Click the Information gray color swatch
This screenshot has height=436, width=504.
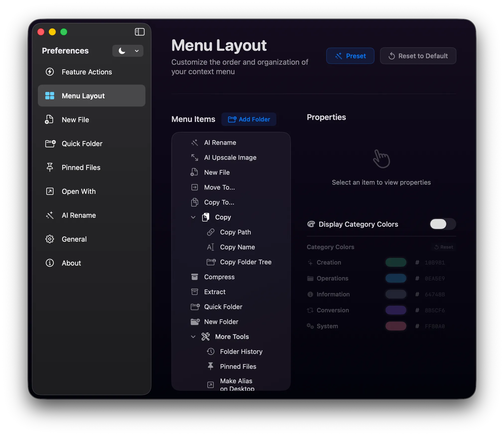point(396,294)
